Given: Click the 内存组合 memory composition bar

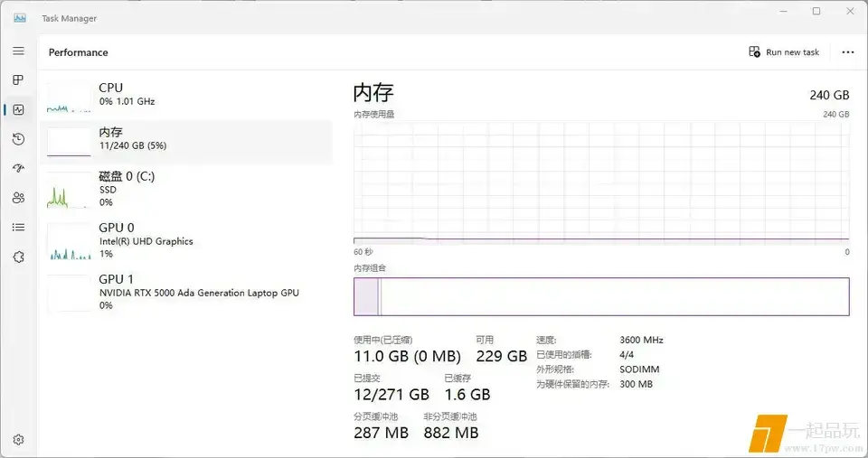Looking at the screenshot, I should click(601, 296).
